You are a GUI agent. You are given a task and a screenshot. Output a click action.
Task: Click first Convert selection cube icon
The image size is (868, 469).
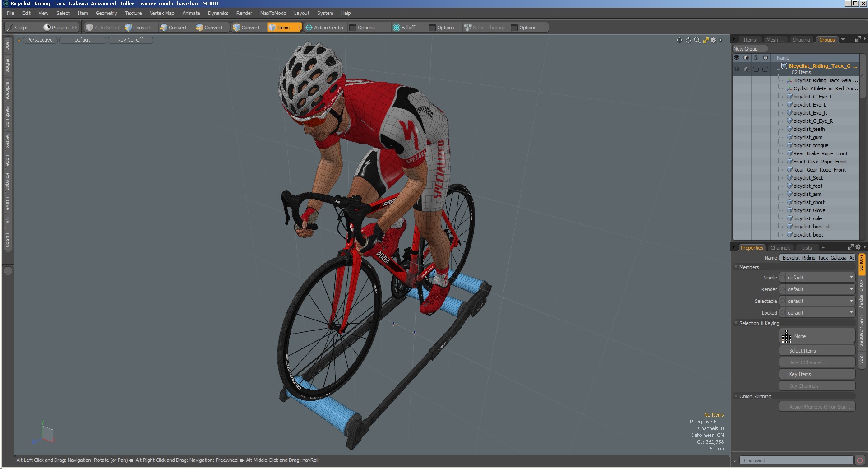128,28
